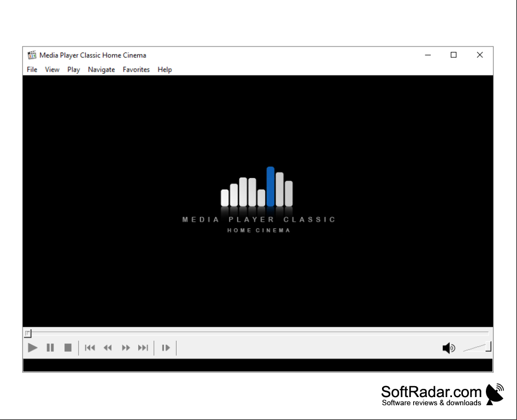The image size is (517, 420).
Task: Open the Favorites menu
Action: pos(136,69)
